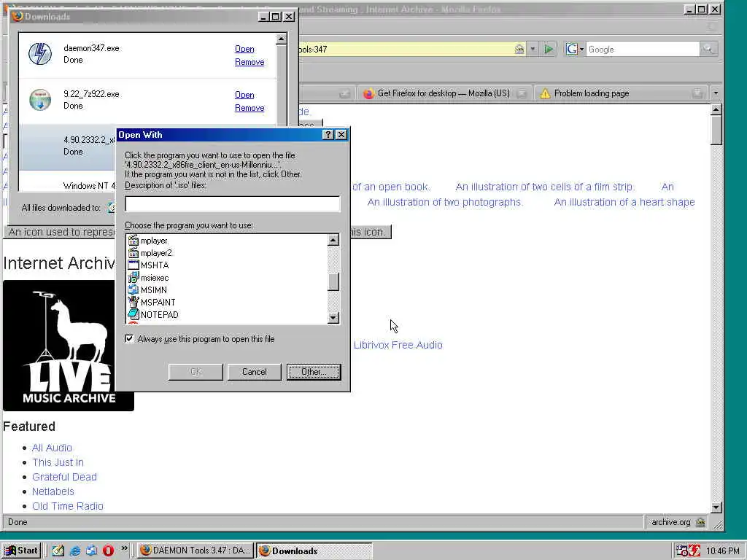Image resolution: width=747 pixels, height=560 pixels.
Task: Click the program list scrollbar thumb
Action: coord(333,281)
